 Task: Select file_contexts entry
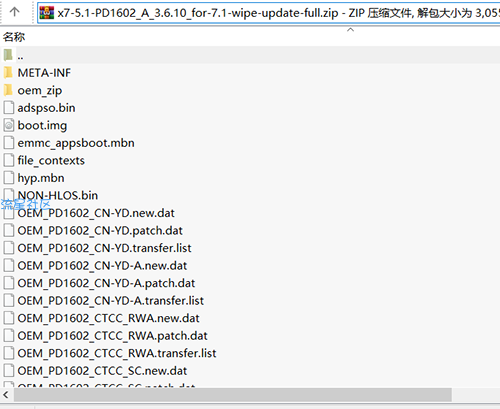pos(51,161)
